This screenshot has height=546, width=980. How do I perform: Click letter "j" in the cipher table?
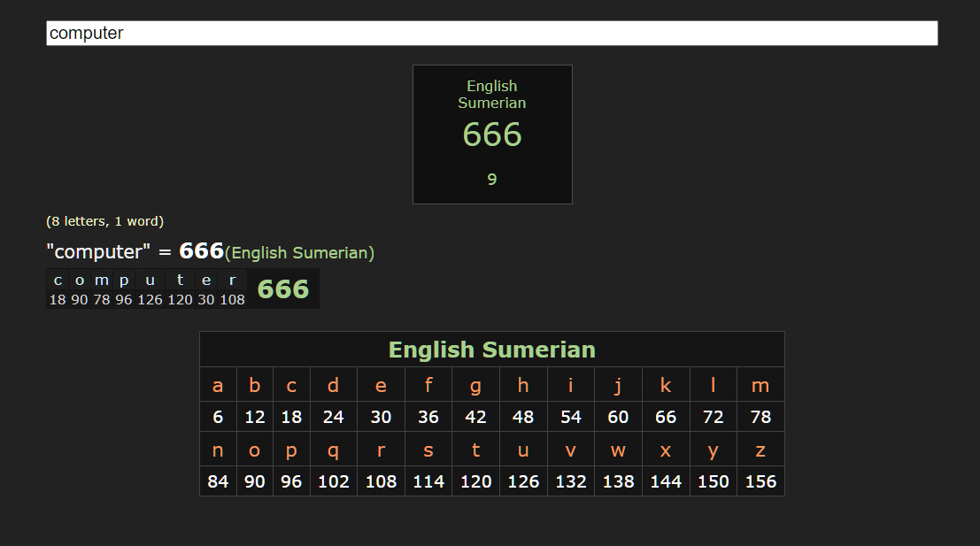(x=618, y=385)
